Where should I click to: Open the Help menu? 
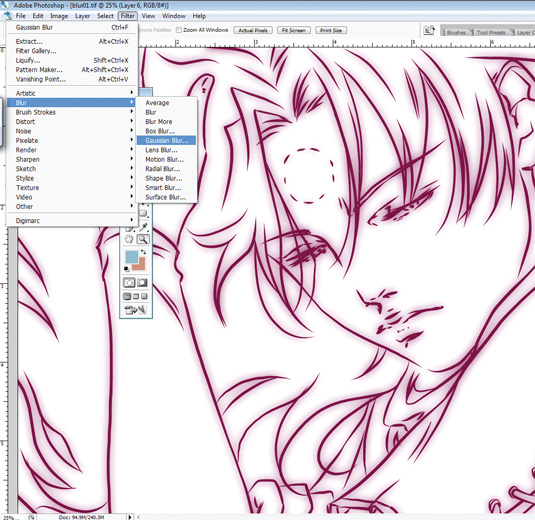[199, 16]
